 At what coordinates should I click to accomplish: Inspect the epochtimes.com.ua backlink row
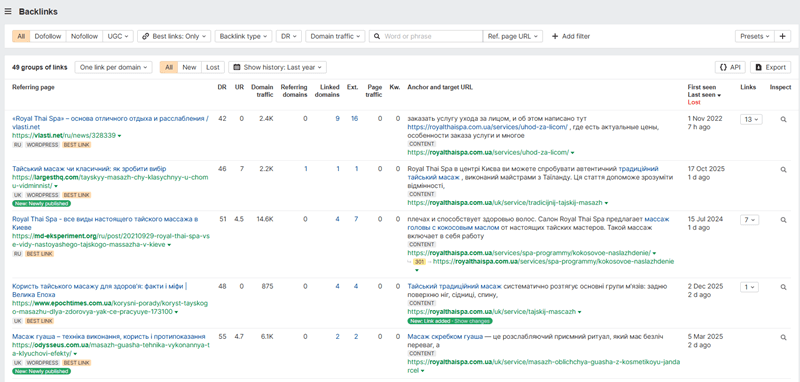[783, 287]
